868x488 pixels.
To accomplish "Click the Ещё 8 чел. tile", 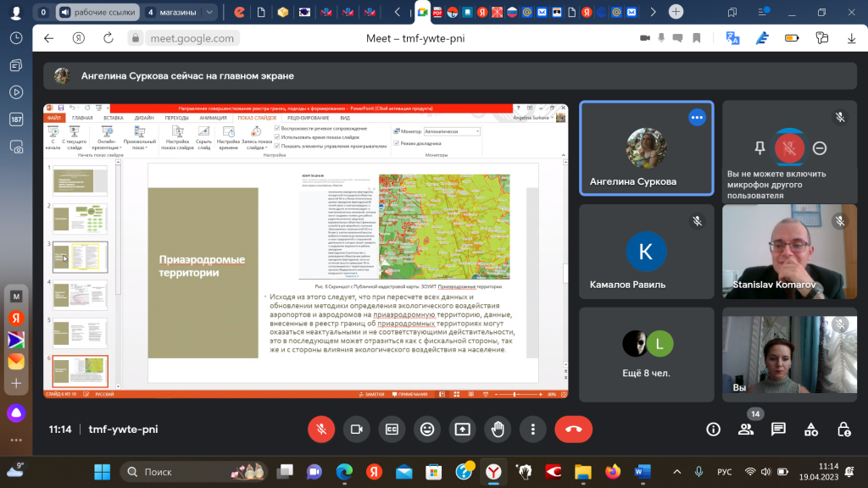I will [x=647, y=355].
